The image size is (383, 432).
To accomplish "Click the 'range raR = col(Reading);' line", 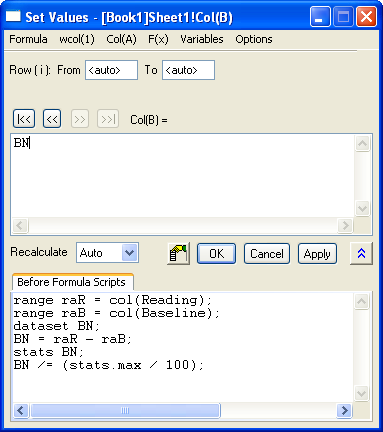I will tap(112, 300).
